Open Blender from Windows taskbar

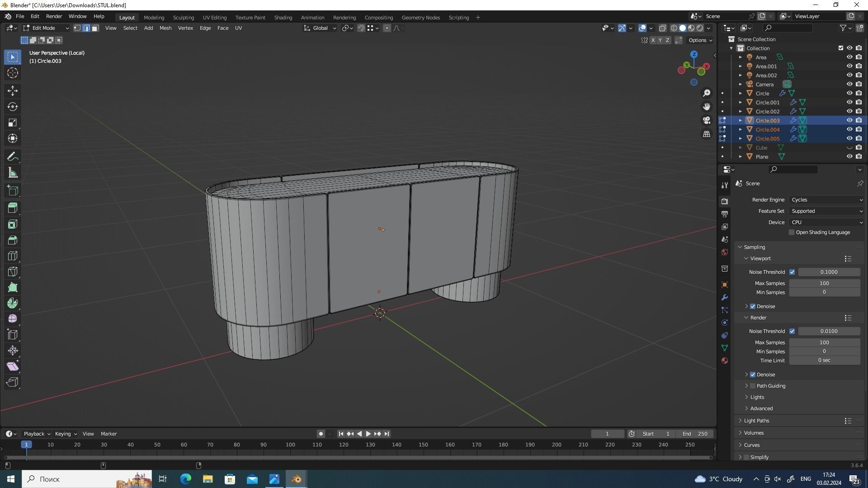[297, 479]
